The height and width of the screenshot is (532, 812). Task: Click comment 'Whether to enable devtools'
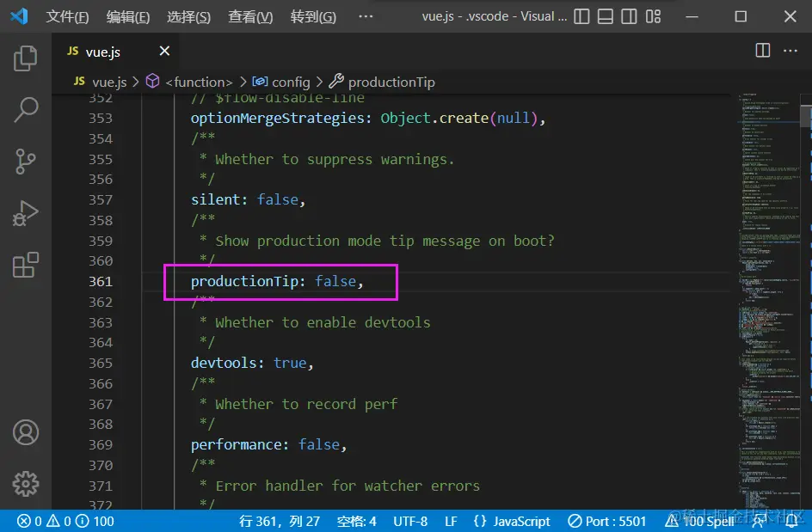coord(323,322)
